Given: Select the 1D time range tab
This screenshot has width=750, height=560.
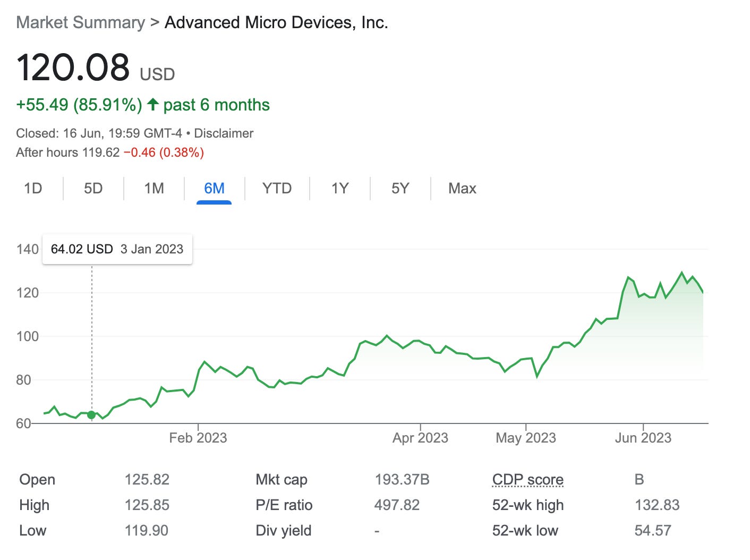Looking at the screenshot, I should (33, 189).
